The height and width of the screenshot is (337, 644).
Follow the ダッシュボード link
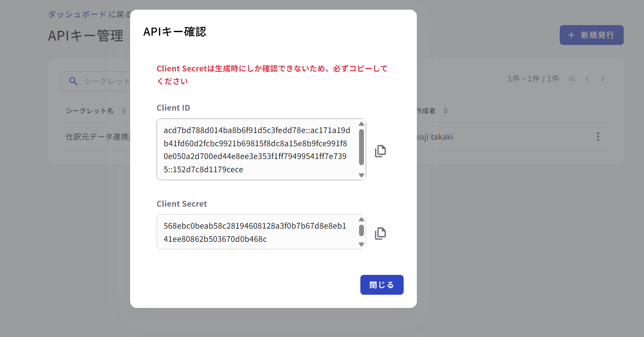77,14
